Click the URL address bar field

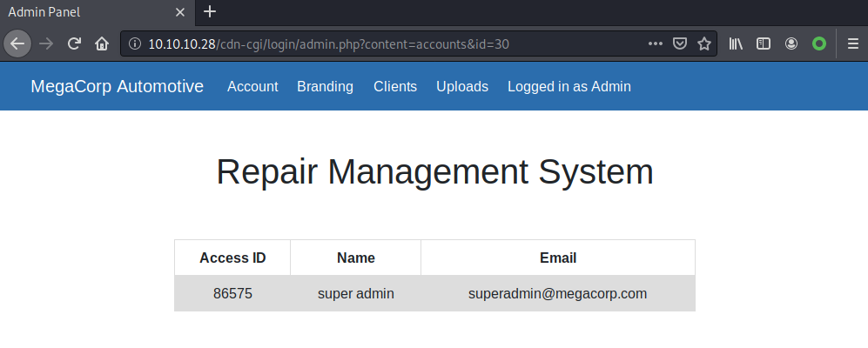point(392,43)
